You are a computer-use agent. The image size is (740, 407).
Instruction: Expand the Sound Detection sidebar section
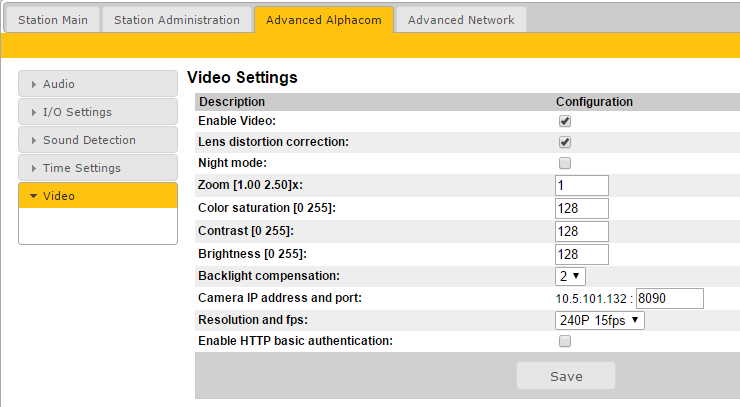pos(97,140)
